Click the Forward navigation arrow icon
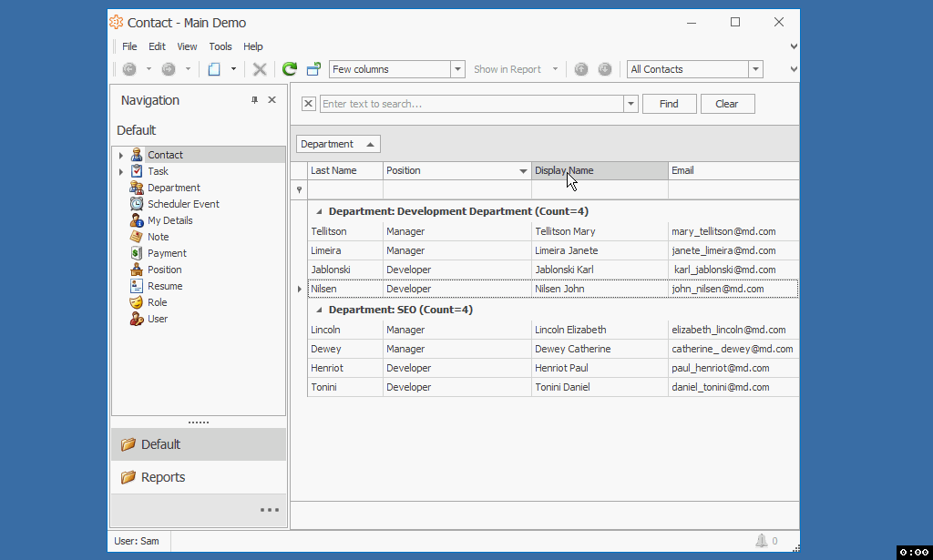Image resolution: width=933 pixels, height=560 pixels. (169, 69)
